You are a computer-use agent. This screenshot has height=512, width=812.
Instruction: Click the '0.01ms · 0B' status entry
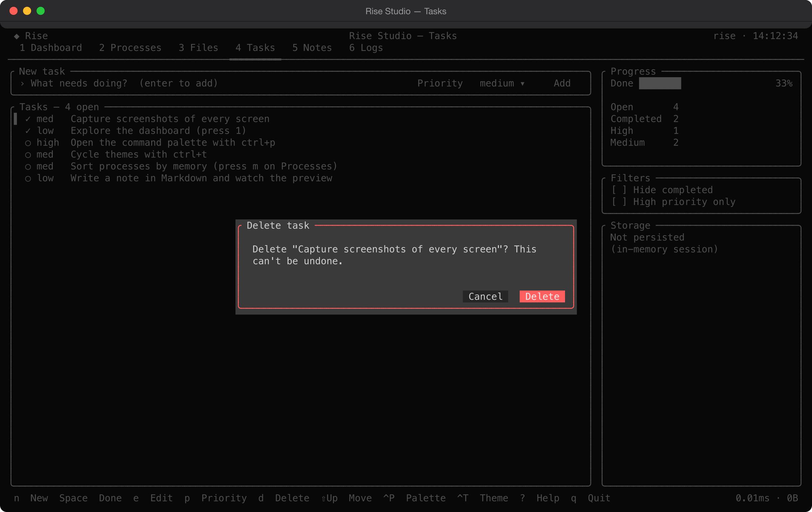tap(767, 498)
